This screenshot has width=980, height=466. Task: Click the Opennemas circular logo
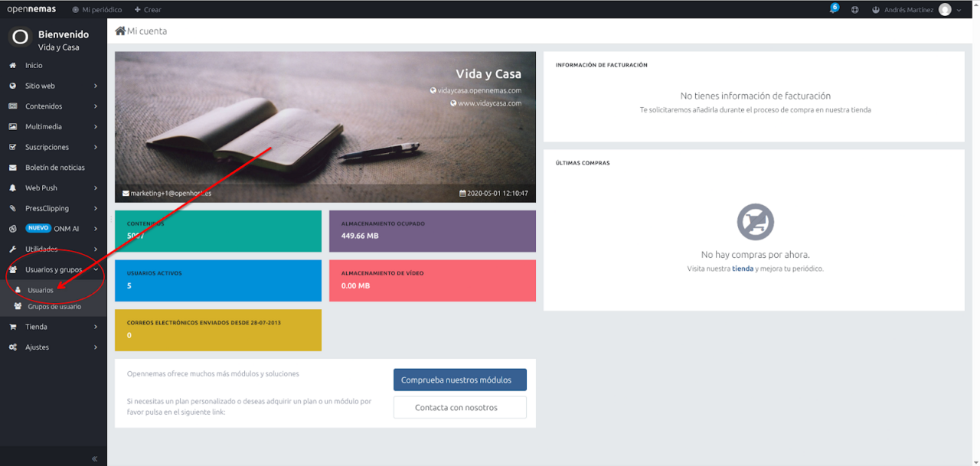tap(20, 37)
